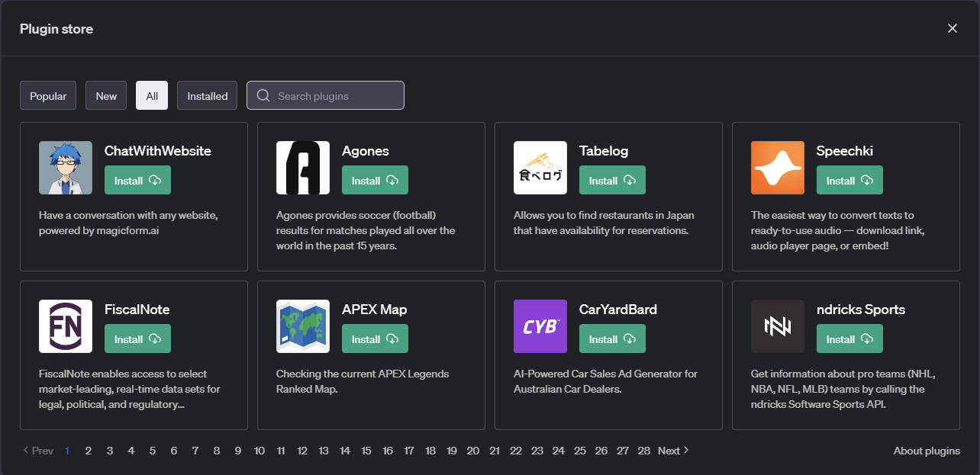Viewport: 980px width, 475px height.
Task: Click the Speechki orange logo
Action: 778,168
